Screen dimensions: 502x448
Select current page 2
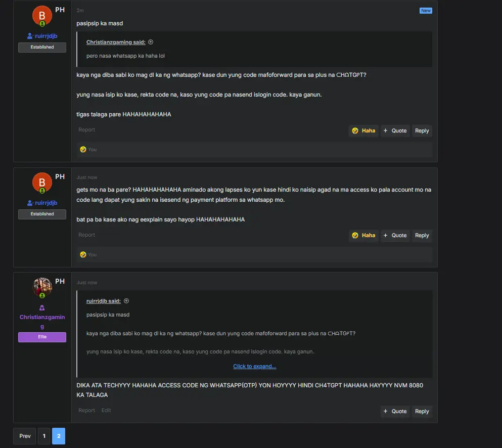[59, 436]
